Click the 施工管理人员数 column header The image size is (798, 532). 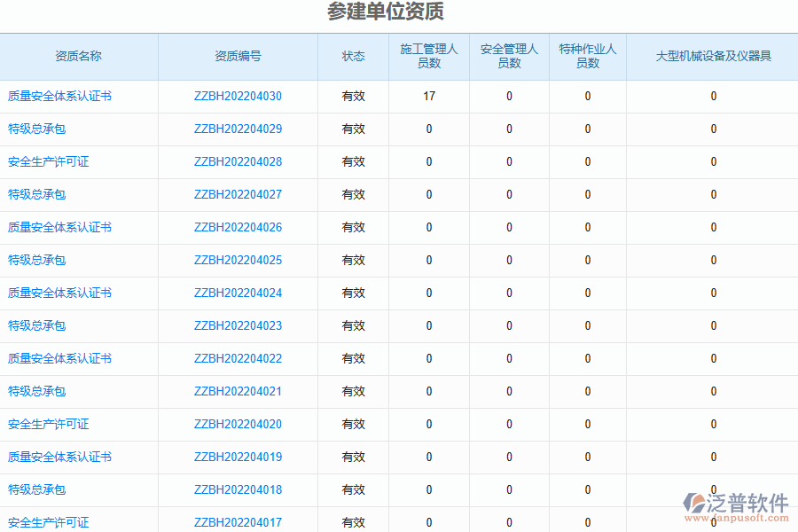(x=429, y=57)
